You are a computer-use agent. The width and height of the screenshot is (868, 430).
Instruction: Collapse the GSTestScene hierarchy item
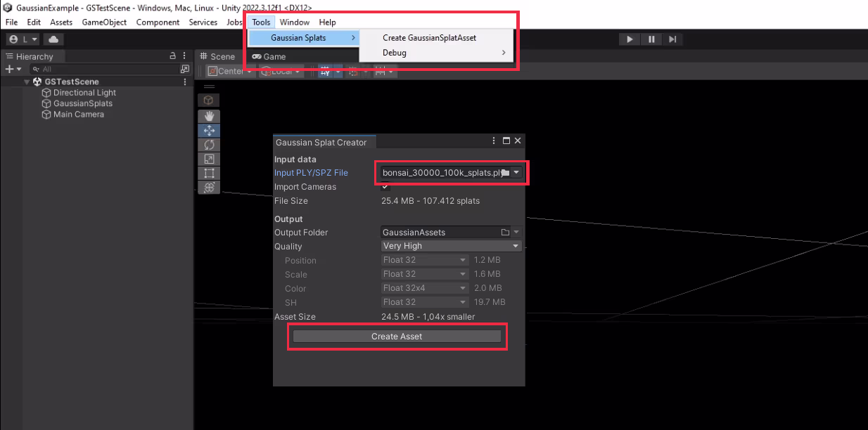26,81
